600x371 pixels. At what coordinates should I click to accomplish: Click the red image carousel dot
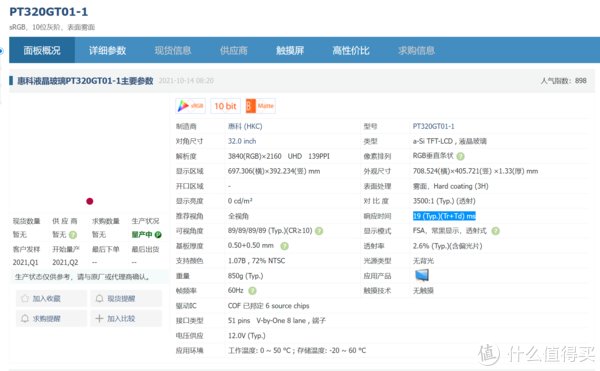90,201
